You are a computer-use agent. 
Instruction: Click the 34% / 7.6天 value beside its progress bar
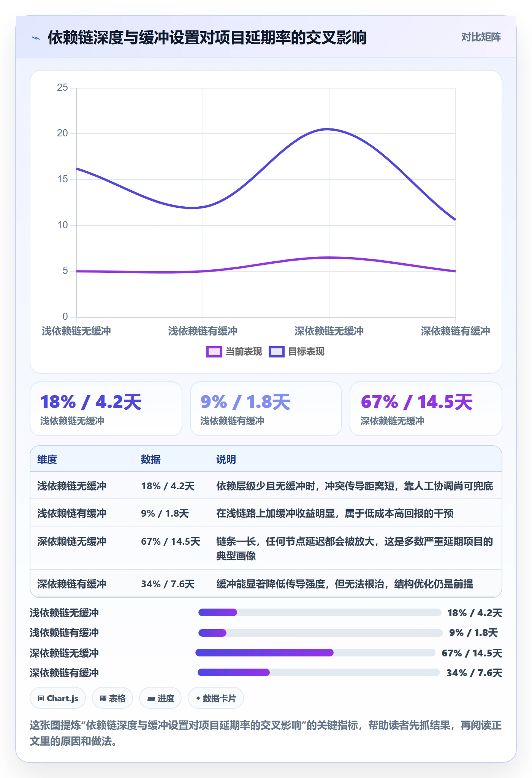click(x=474, y=673)
